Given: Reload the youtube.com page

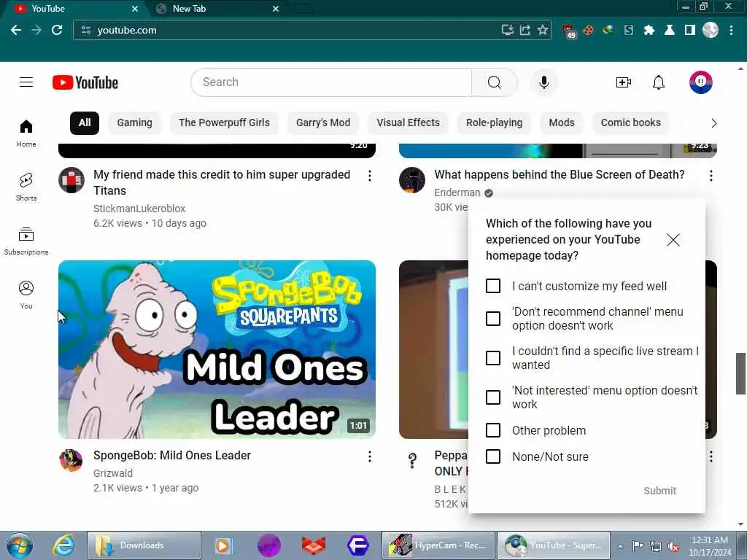Looking at the screenshot, I should click(x=57, y=30).
